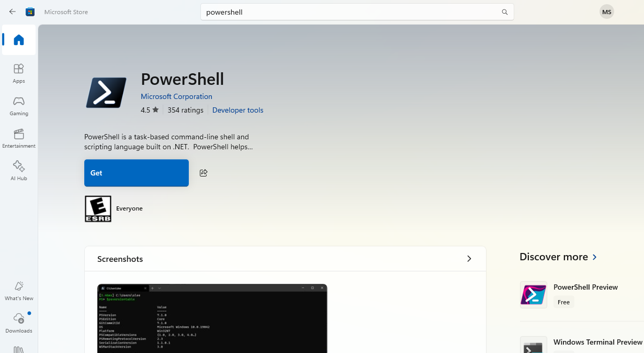The height and width of the screenshot is (353, 644).
Task: Expand the Screenshots section
Action: (x=469, y=258)
